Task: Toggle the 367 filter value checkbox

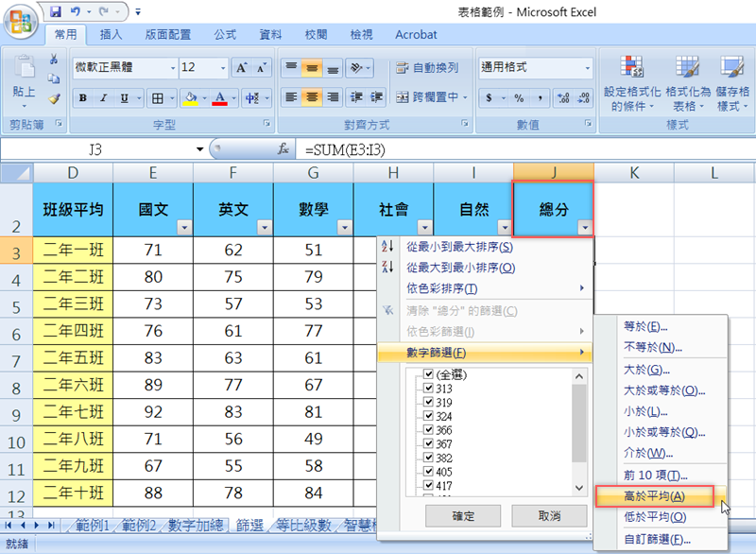Action: (429, 444)
